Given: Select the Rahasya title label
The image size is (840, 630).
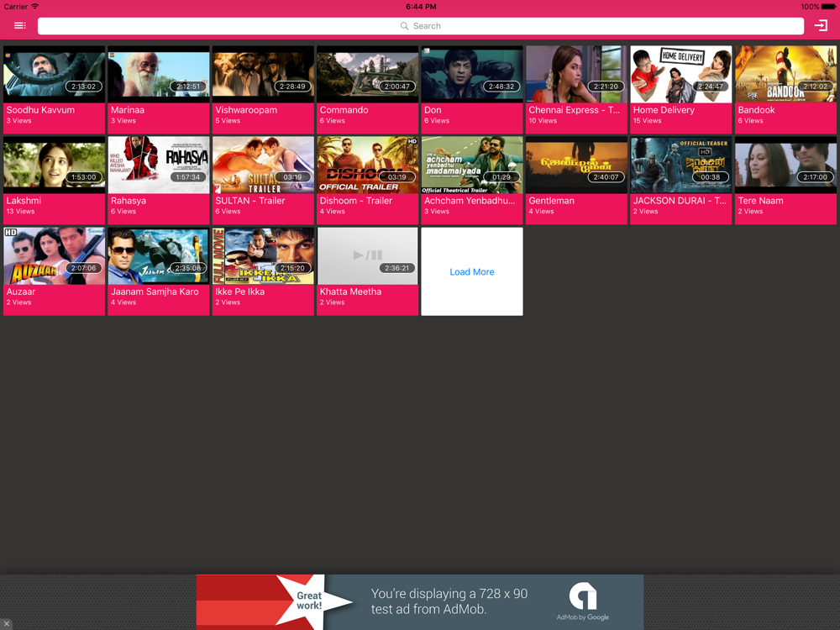Looking at the screenshot, I should point(129,201).
